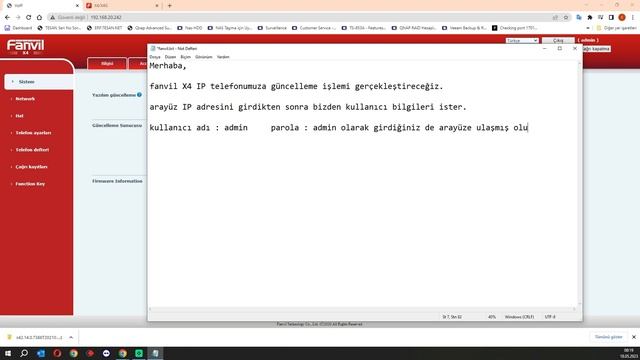Open Çağrı kayıtları in the sidebar
The width and height of the screenshot is (640, 360).
click(31, 167)
